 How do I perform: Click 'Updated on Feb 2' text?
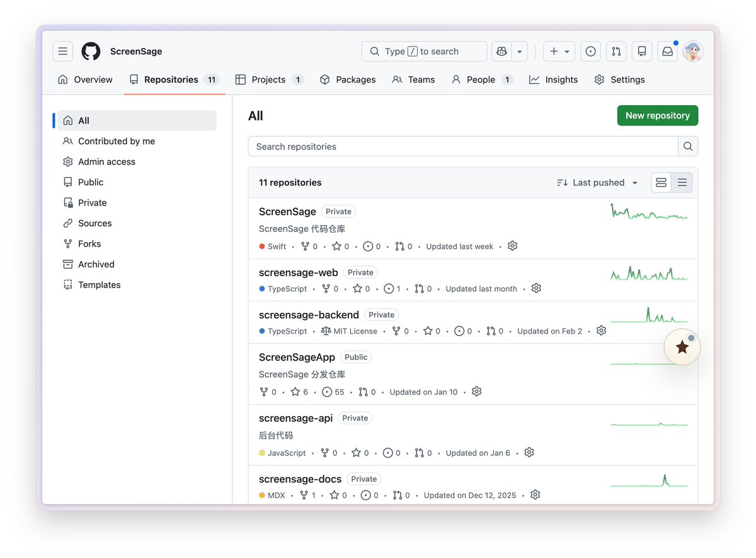(x=550, y=331)
